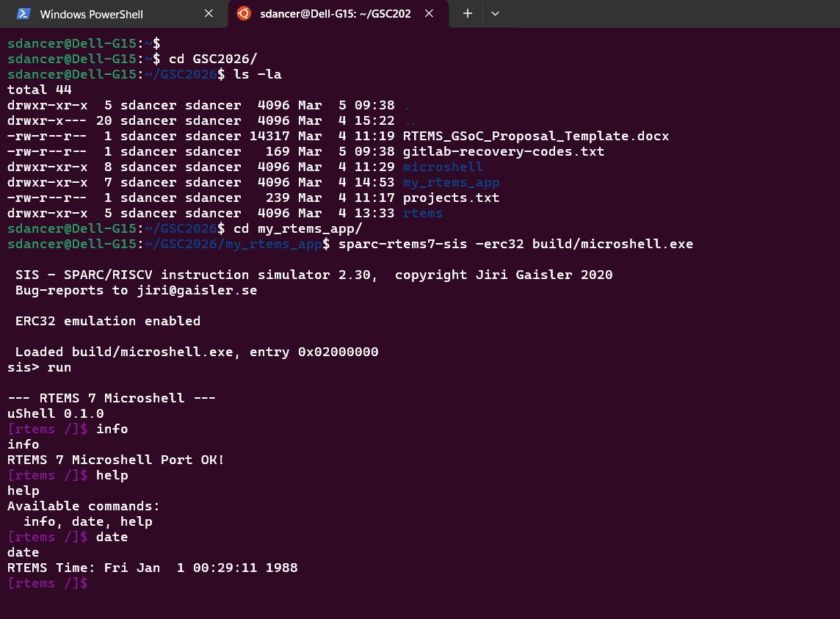Open a new tab with the plus button
Viewport: 840px width, 619px height.
(468, 14)
